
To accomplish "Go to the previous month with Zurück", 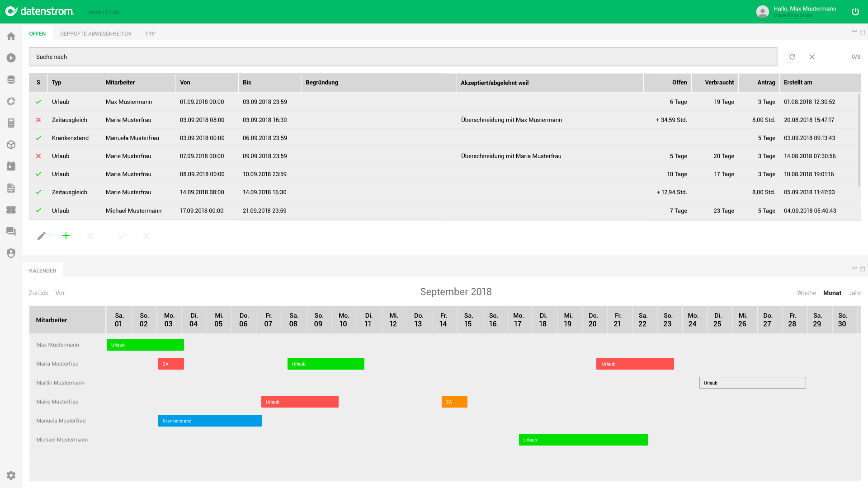I will [x=38, y=293].
